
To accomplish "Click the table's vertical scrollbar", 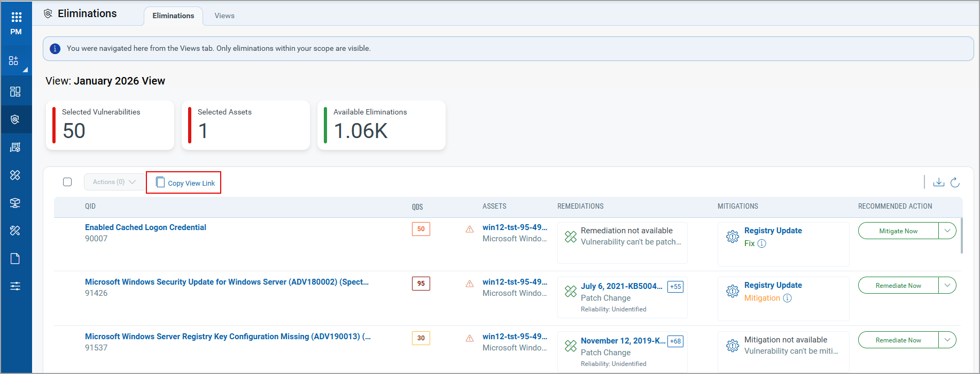I will (961, 235).
